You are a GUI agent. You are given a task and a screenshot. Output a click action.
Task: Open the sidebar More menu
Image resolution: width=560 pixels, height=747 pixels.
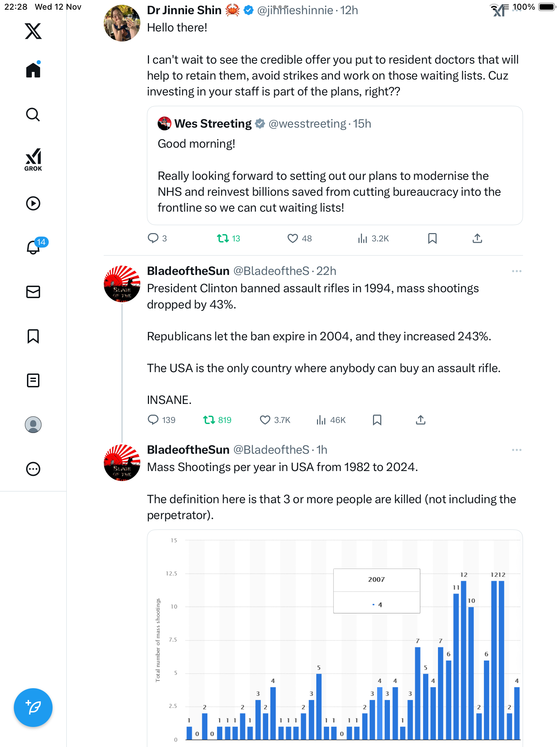click(33, 469)
